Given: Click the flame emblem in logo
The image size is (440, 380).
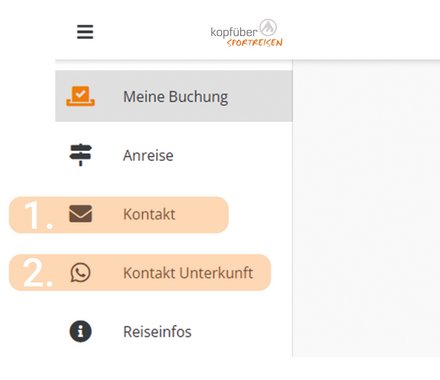Looking at the screenshot, I should pyautogui.click(x=268, y=27).
